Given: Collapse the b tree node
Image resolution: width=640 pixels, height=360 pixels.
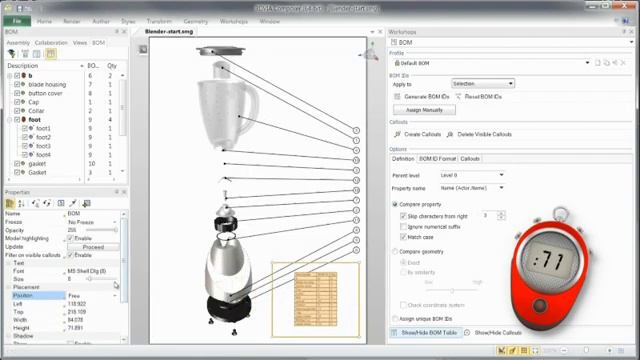Looking at the screenshot, I should pyautogui.click(x=9, y=76).
